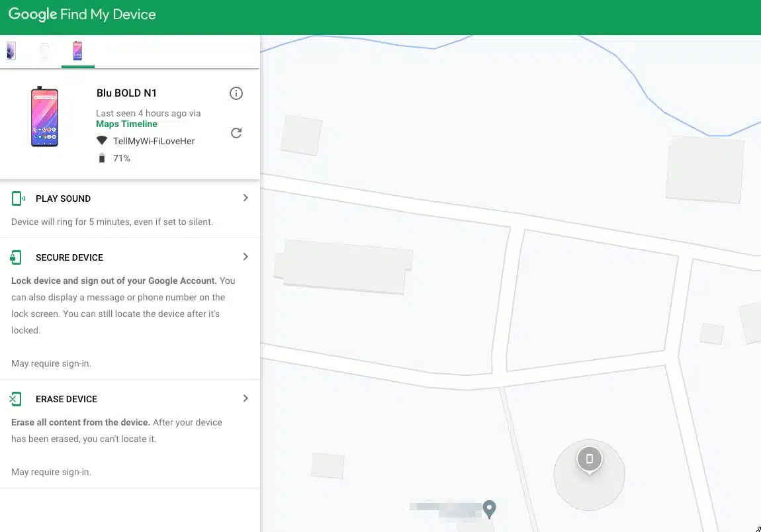
Task: Click 'May require sign-in.' under Erase Device
Action: (x=51, y=472)
